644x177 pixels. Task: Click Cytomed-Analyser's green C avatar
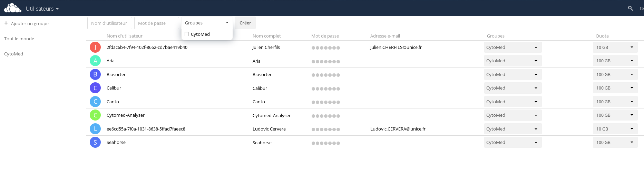(x=95, y=115)
